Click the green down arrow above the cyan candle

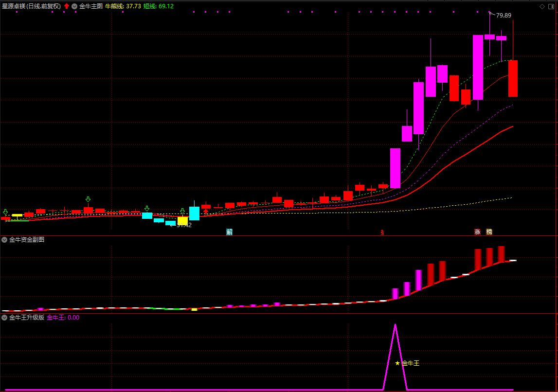pos(146,209)
